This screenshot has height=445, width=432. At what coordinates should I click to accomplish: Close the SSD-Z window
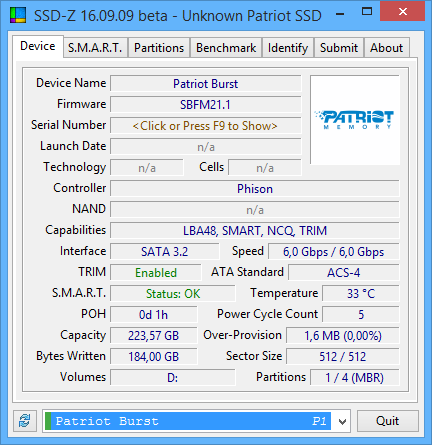click(x=403, y=12)
